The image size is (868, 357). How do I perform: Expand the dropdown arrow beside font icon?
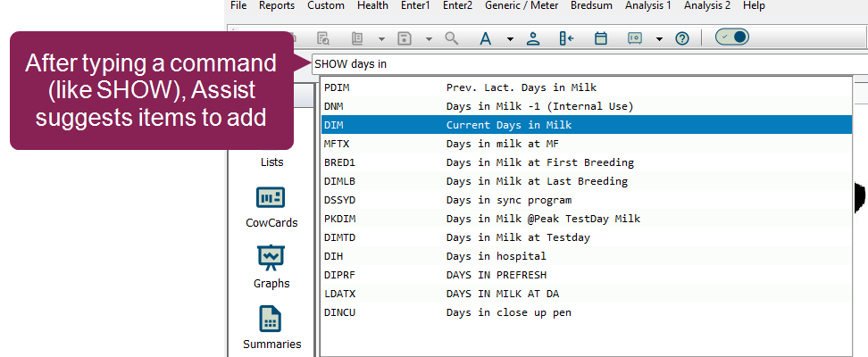(510, 39)
